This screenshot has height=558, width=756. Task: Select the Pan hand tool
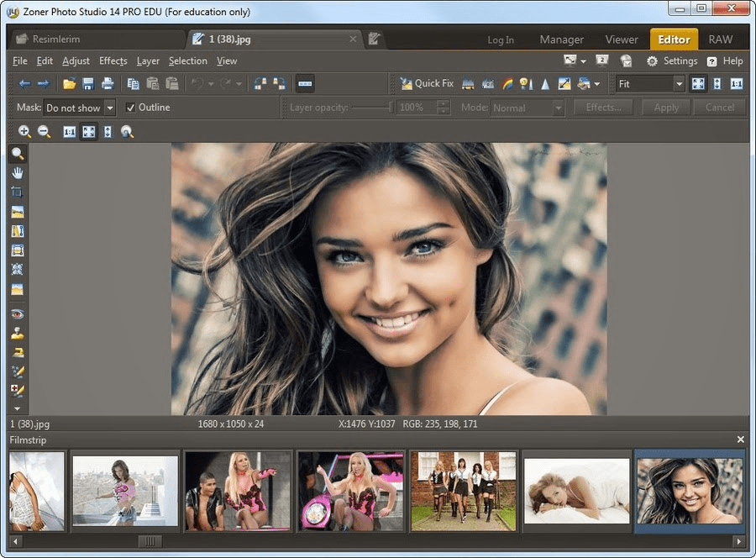17,172
